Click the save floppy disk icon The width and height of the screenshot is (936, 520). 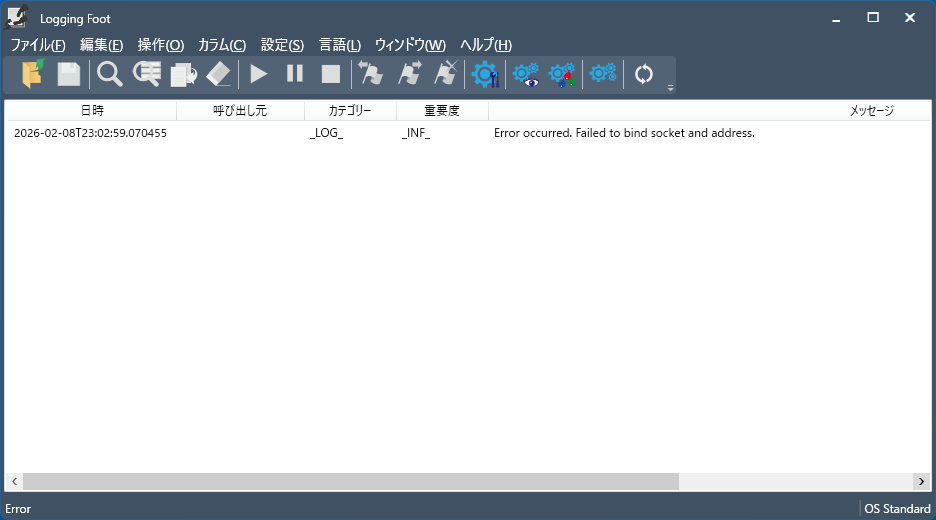(x=69, y=74)
